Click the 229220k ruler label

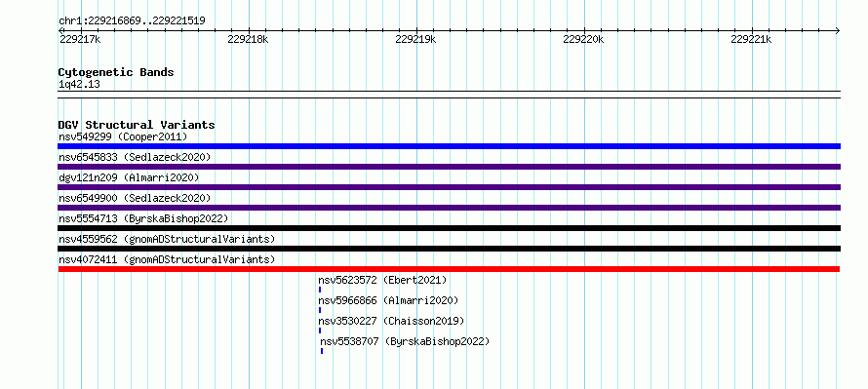point(583,39)
